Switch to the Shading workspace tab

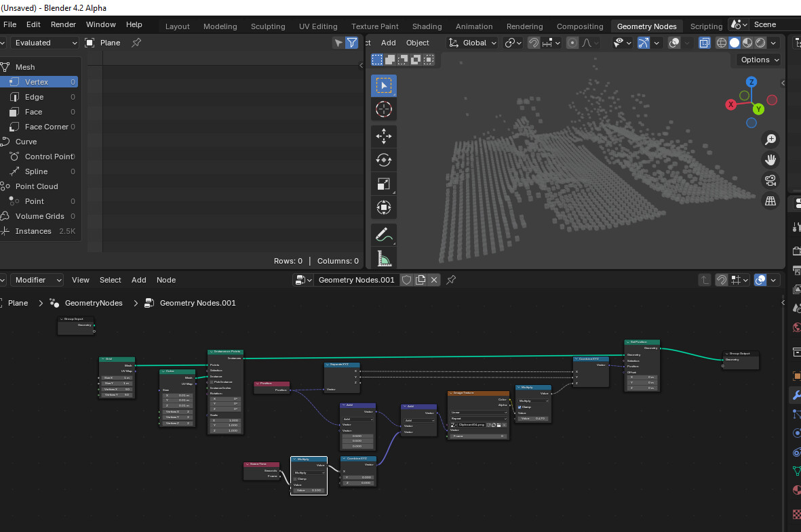[427, 26]
